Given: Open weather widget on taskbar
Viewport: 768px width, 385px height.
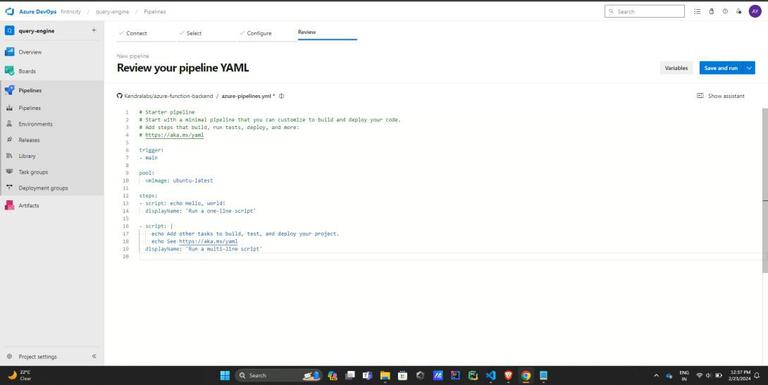Looking at the screenshot, I should (20, 375).
